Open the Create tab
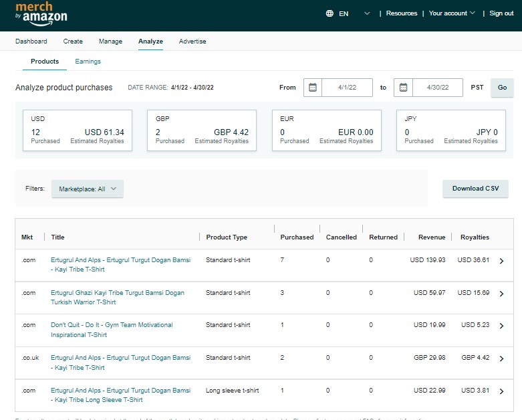Image resolution: width=522 pixels, height=420 pixels. pyautogui.click(x=73, y=41)
